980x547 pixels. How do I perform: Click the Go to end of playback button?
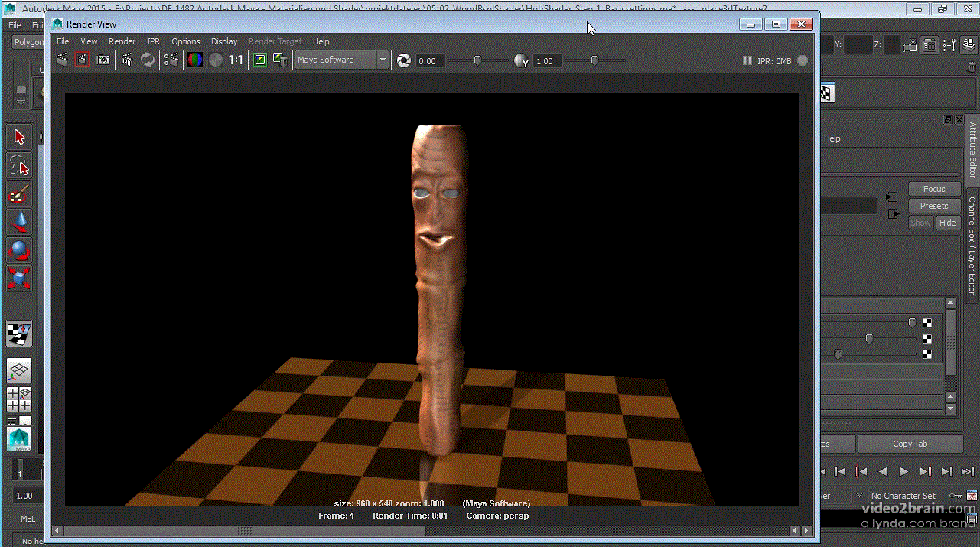point(968,471)
